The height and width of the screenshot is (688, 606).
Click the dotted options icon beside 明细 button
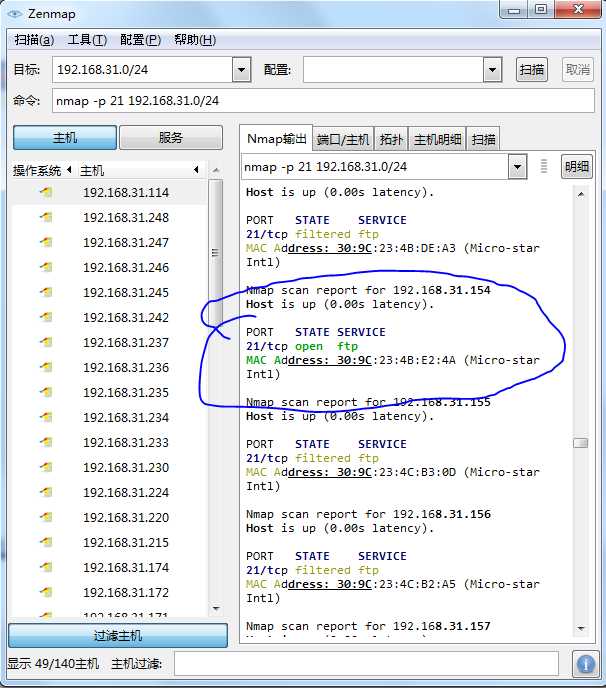coord(544,166)
